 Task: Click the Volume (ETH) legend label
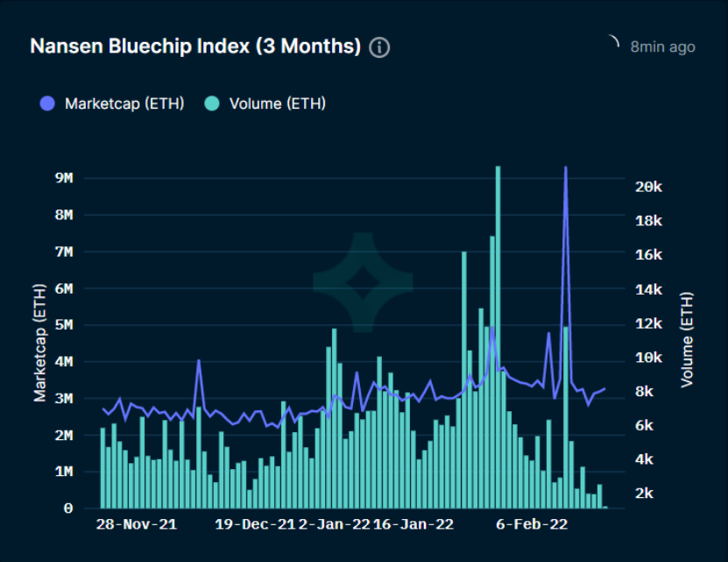pyautogui.click(x=278, y=103)
